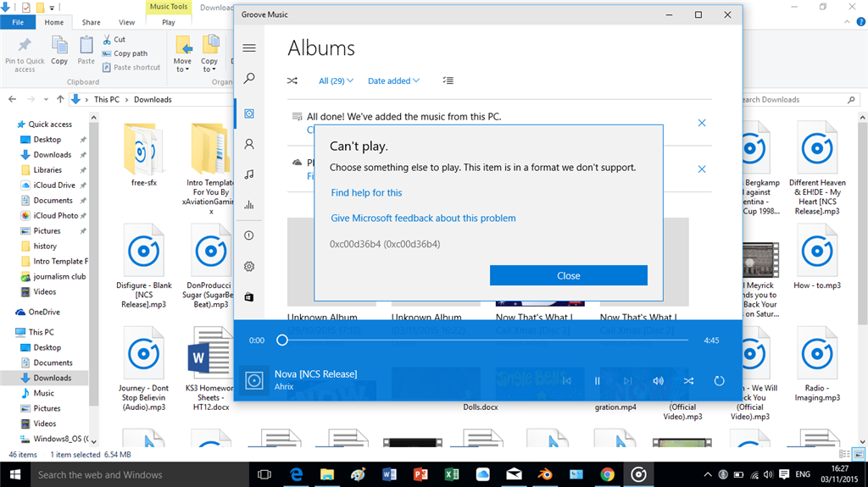The image size is (868, 487).
Task: Open search in Groove Music sidebar
Action: click(249, 78)
